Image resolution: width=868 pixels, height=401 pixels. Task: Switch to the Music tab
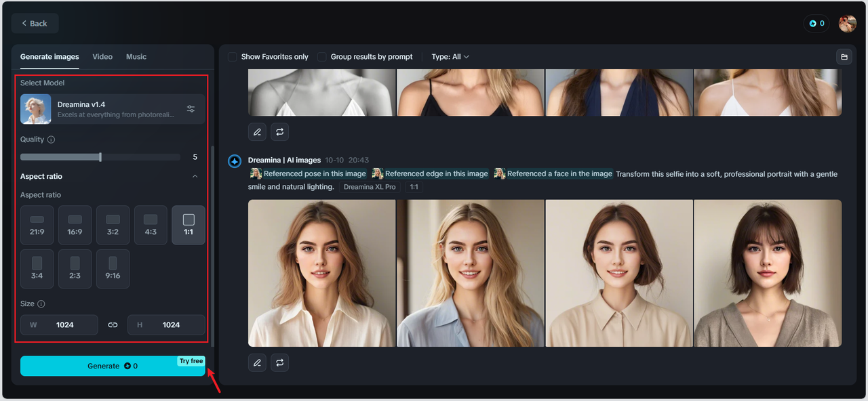136,57
